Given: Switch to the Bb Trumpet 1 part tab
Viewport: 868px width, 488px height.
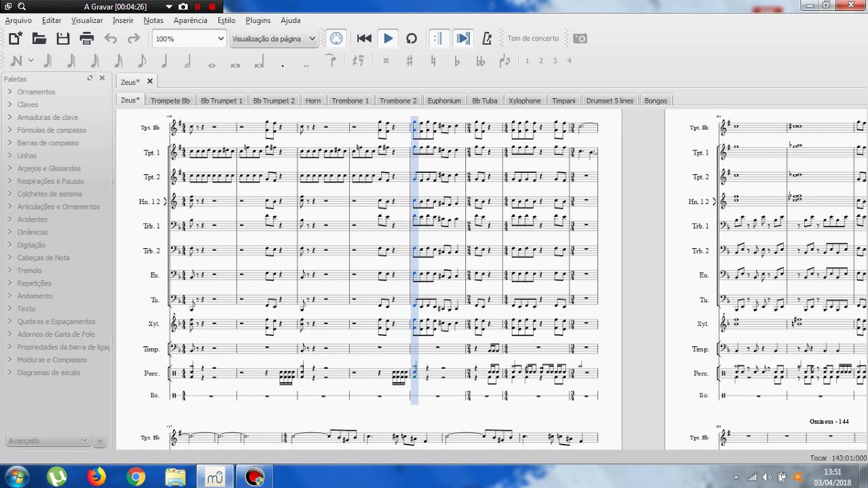Looking at the screenshot, I should coord(221,100).
